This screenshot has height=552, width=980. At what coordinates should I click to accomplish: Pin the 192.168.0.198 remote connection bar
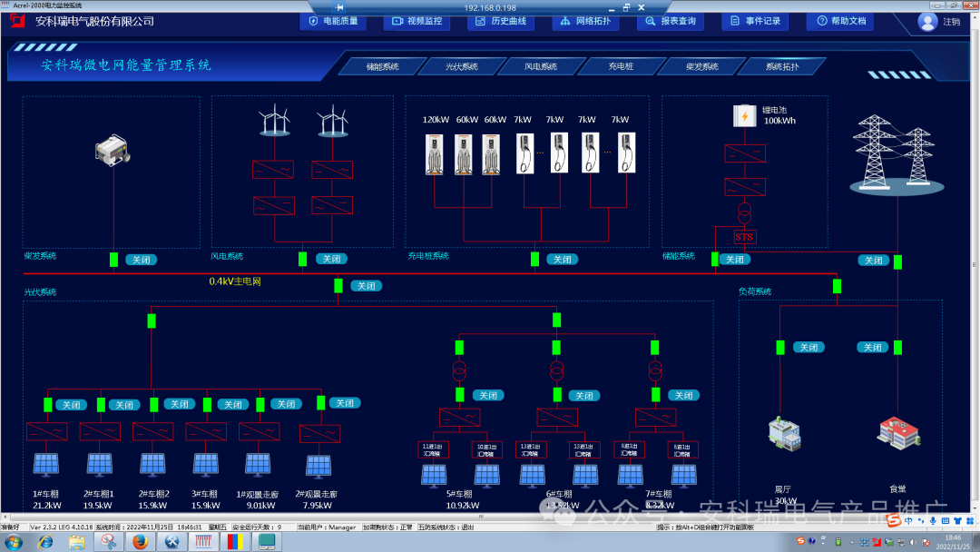pyautogui.click(x=340, y=7)
